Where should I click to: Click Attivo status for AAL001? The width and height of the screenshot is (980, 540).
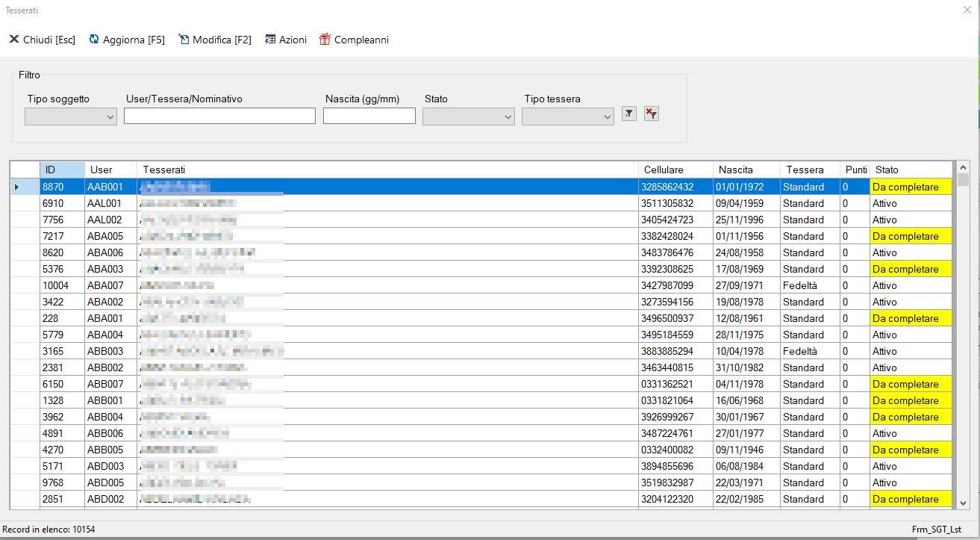911,203
